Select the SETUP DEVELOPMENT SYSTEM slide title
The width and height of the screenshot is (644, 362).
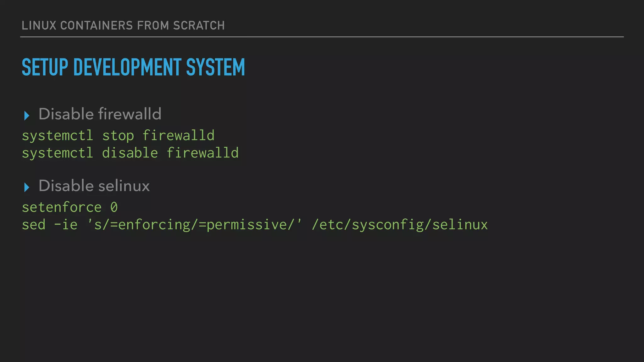click(133, 67)
